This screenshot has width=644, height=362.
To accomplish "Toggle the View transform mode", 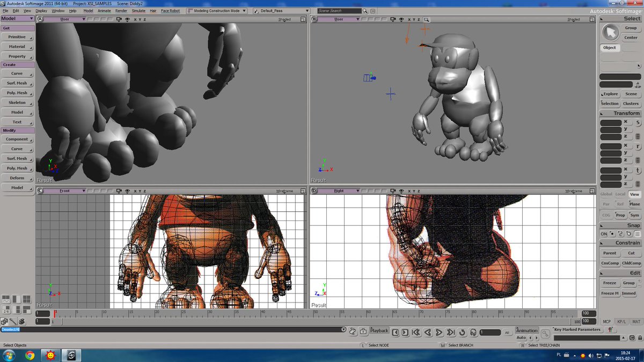I will (x=634, y=194).
